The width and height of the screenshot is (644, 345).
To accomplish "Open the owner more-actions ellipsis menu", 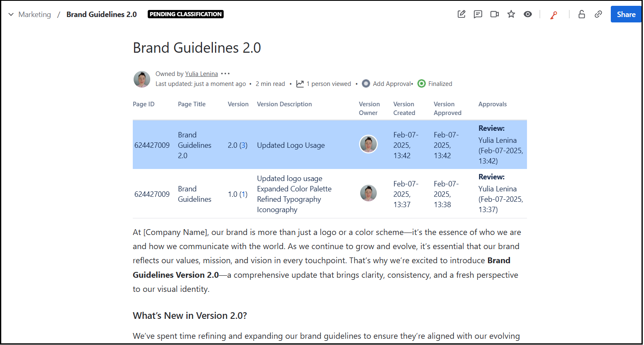I will 225,73.
